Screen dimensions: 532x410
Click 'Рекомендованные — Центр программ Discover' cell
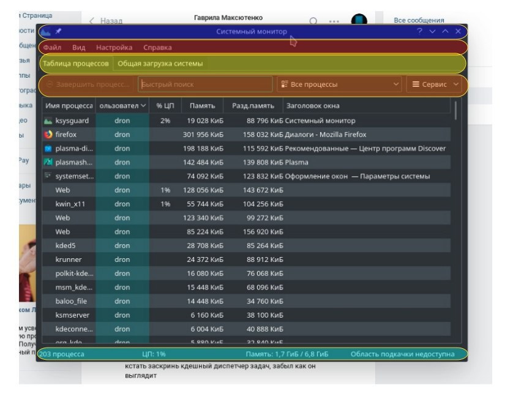tap(365, 149)
